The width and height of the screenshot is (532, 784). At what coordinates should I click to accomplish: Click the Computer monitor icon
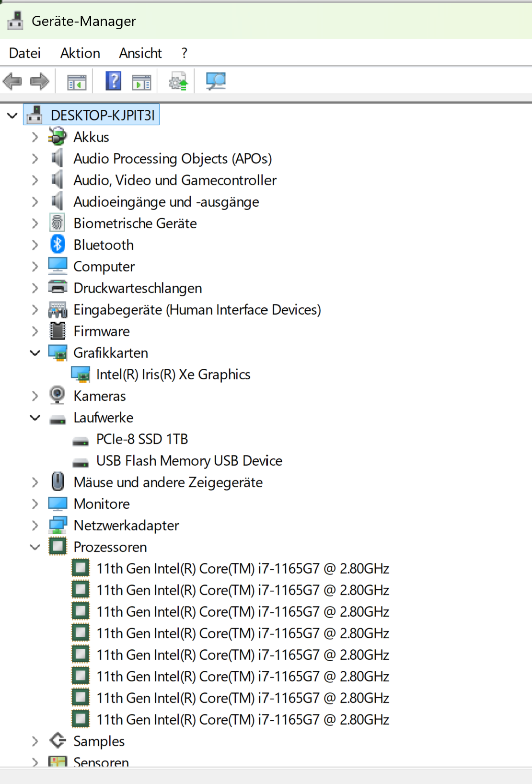[x=58, y=266]
